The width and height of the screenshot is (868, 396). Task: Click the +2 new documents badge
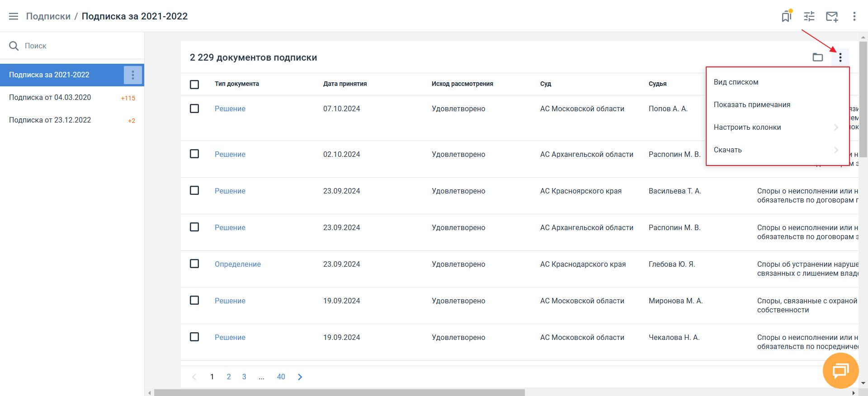(132, 121)
